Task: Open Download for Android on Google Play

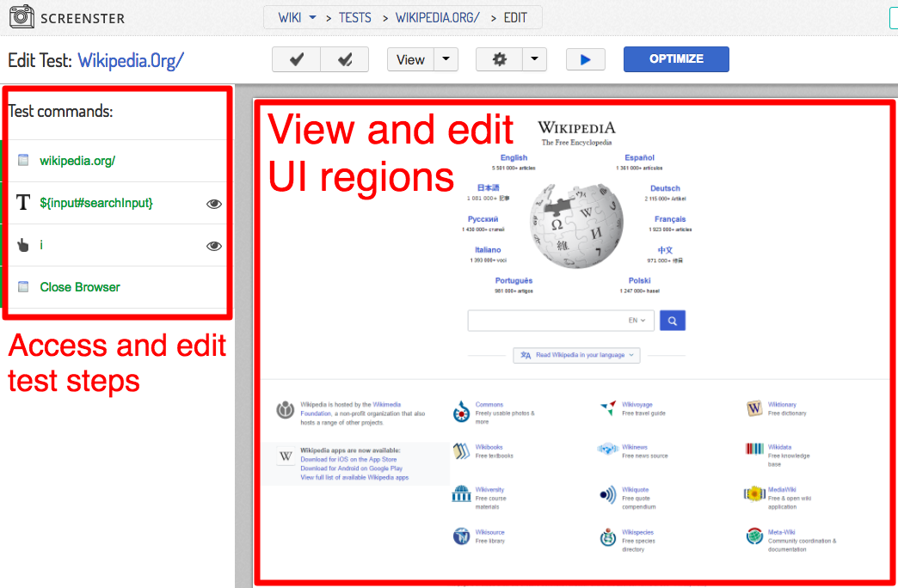Action: (351, 469)
